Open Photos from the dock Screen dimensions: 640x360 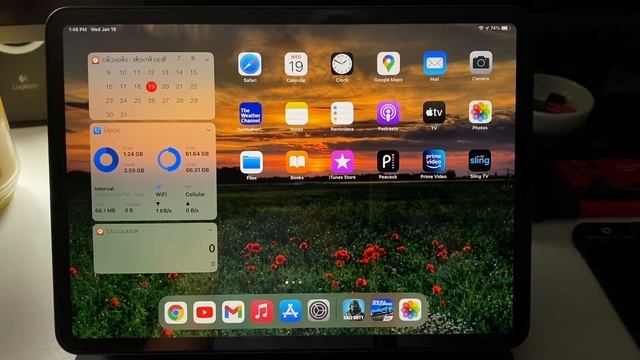pos(410,309)
